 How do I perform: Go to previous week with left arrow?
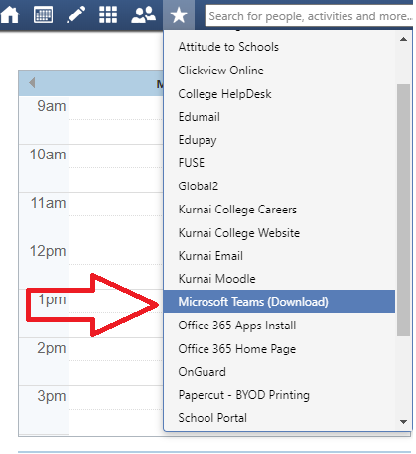32,82
